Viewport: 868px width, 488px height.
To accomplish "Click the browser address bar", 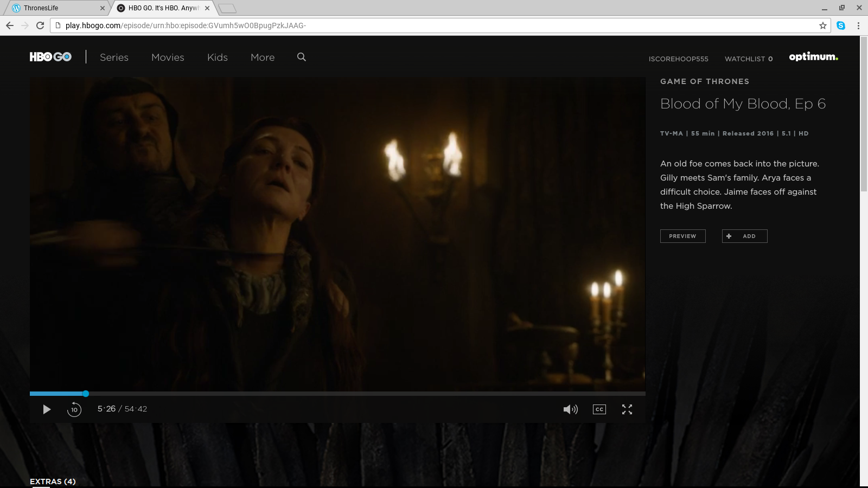I will (434, 25).
